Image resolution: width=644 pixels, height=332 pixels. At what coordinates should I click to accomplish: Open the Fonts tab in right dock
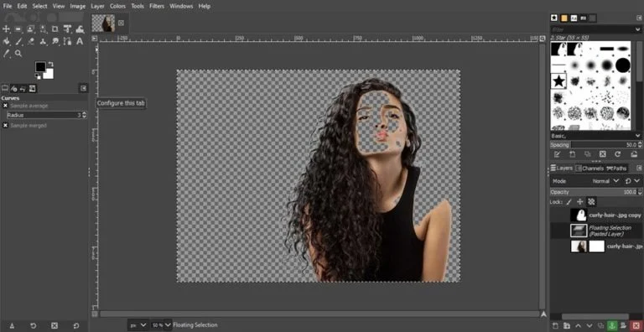pos(574,18)
